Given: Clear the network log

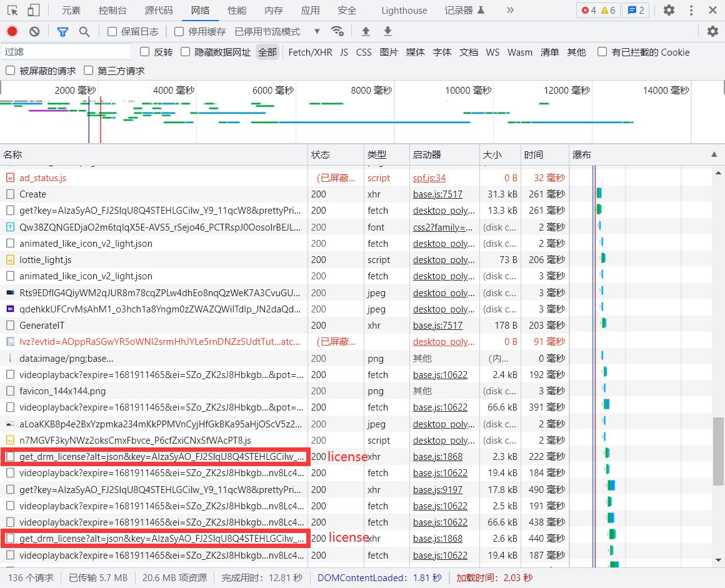Looking at the screenshot, I should tap(34, 31).
